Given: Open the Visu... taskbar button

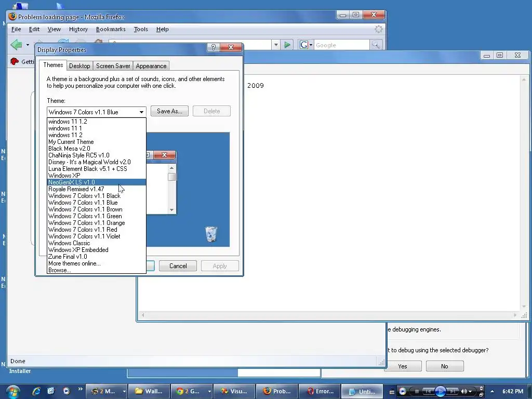Looking at the screenshot, I should 234,391.
